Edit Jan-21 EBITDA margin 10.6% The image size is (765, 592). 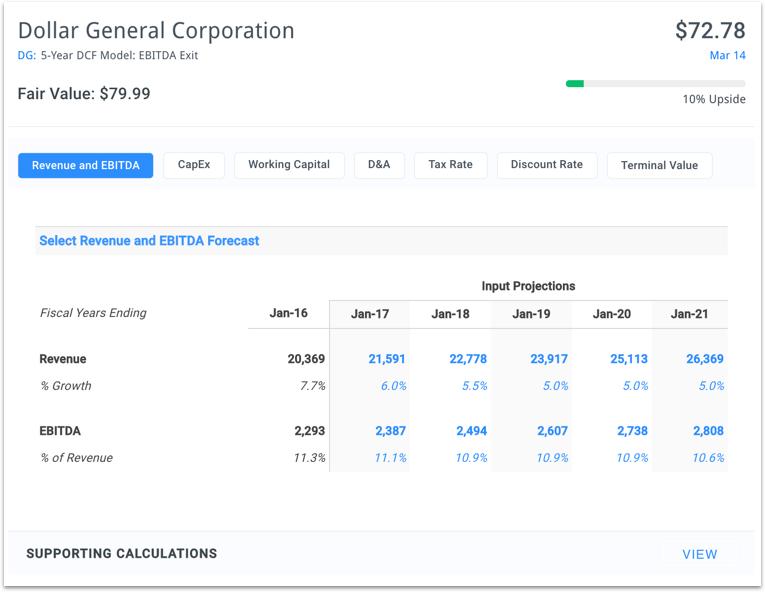(708, 458)
